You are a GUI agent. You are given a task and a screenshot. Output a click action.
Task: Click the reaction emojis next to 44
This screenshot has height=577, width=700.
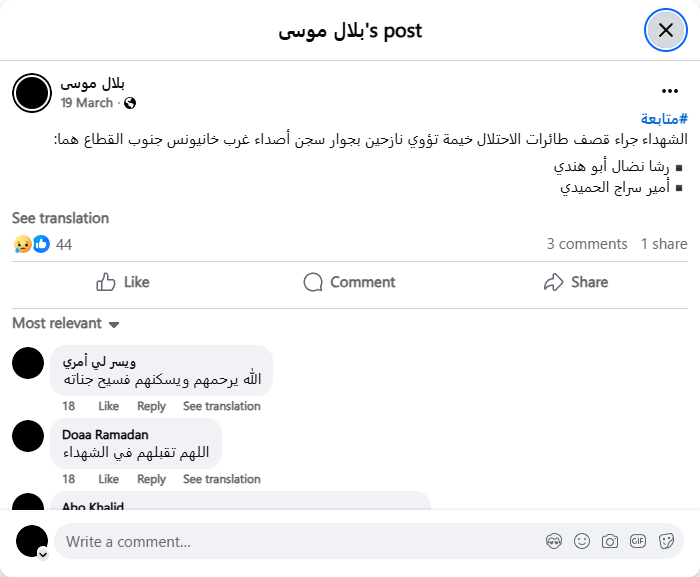coord(31,244)
